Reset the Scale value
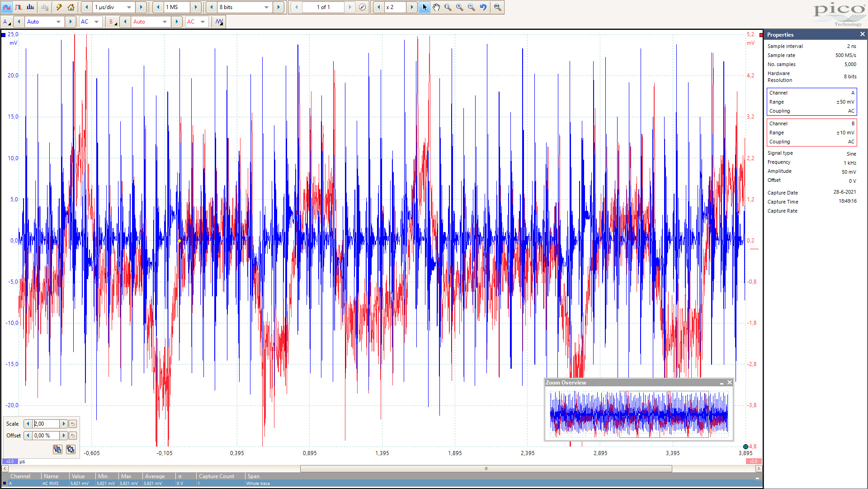 click(x=73, y=424)
